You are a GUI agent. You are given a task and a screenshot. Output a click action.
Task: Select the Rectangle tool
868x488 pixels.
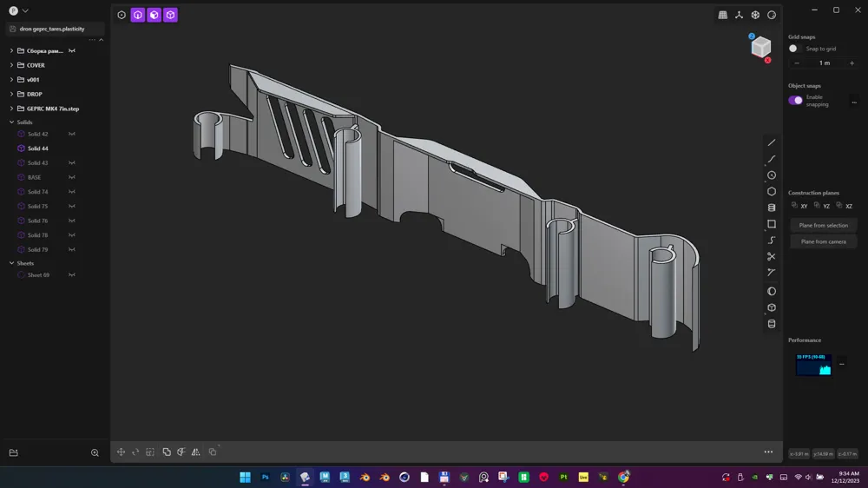pyautogui.click(x=771, y=224)
